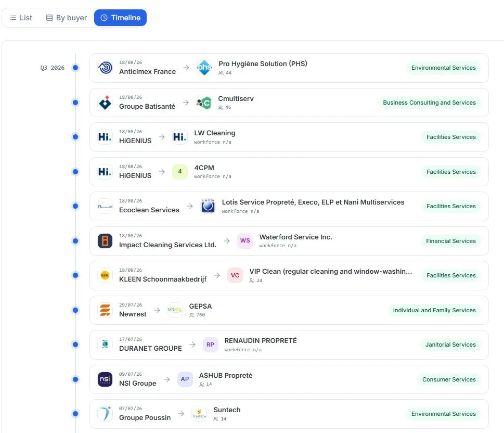Screen dimensions: 504x433
Task: Click the AP ASHUB Propreté badge
Action: pos(185,379)
